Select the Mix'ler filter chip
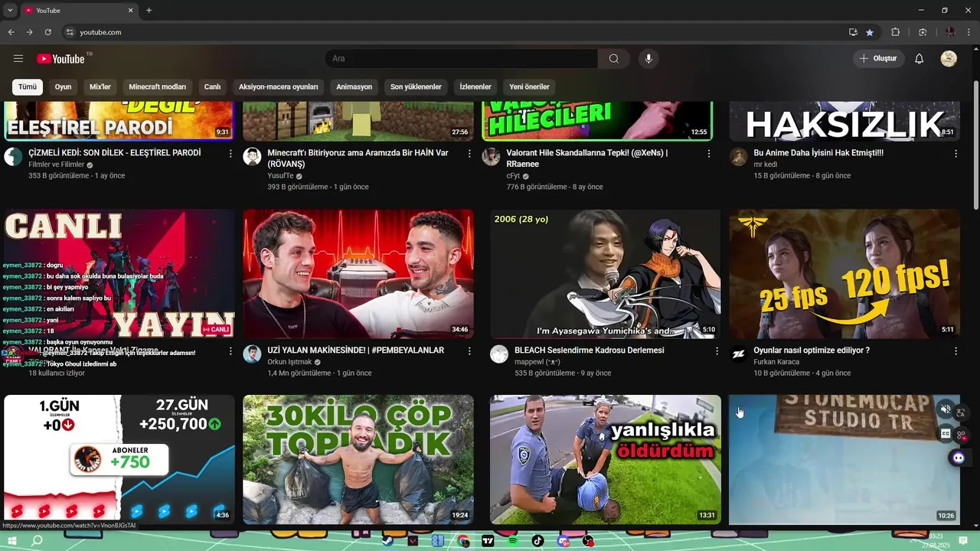 pos(100,87)
